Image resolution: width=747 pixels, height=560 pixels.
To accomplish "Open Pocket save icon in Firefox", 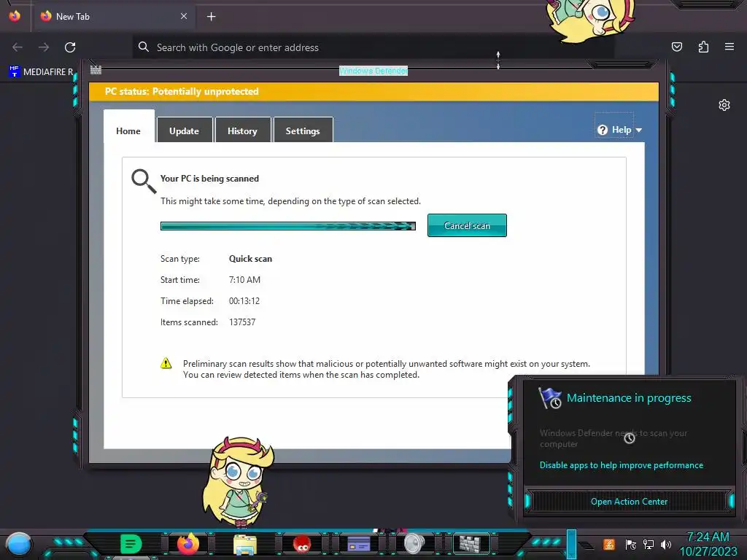I will coord(676,47).
